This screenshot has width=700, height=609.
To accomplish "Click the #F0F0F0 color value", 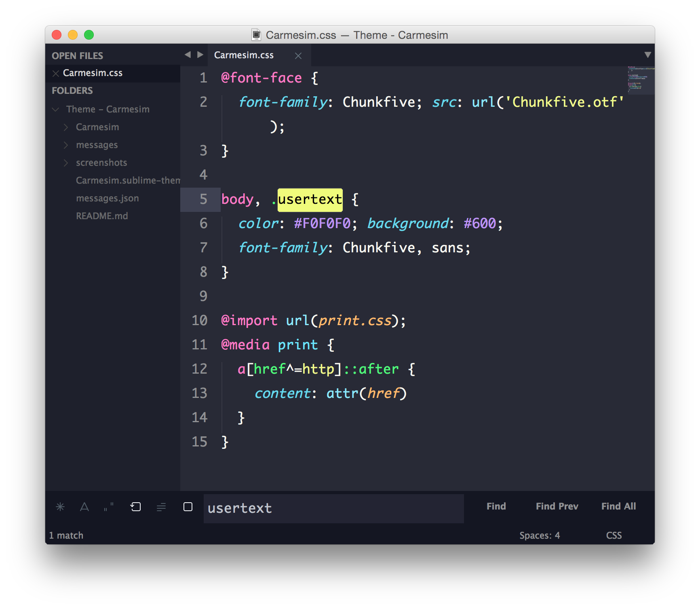I will [x=322, y=224].
